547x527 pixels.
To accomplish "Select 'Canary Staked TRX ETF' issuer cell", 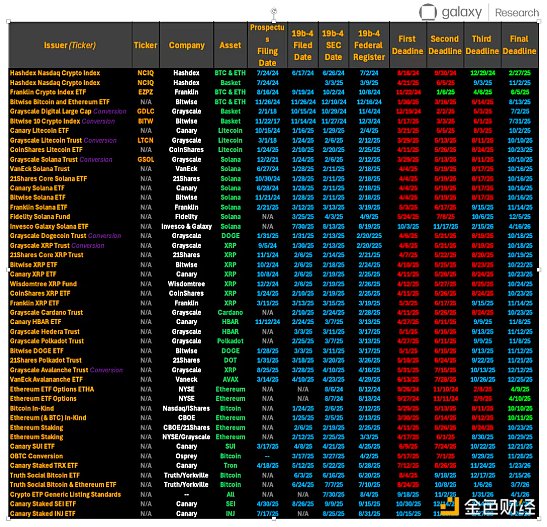I will (44, 466).
